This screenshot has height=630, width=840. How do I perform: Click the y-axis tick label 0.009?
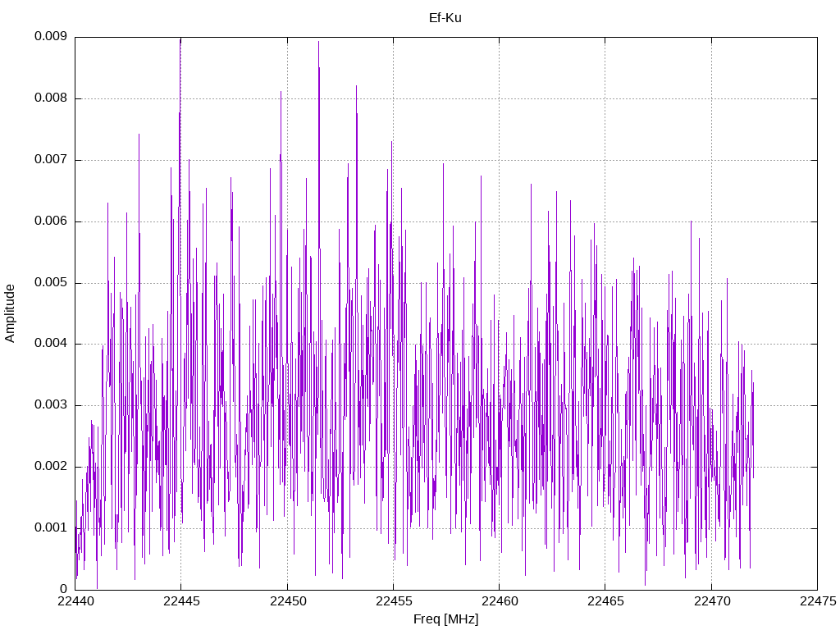[51, 36]
